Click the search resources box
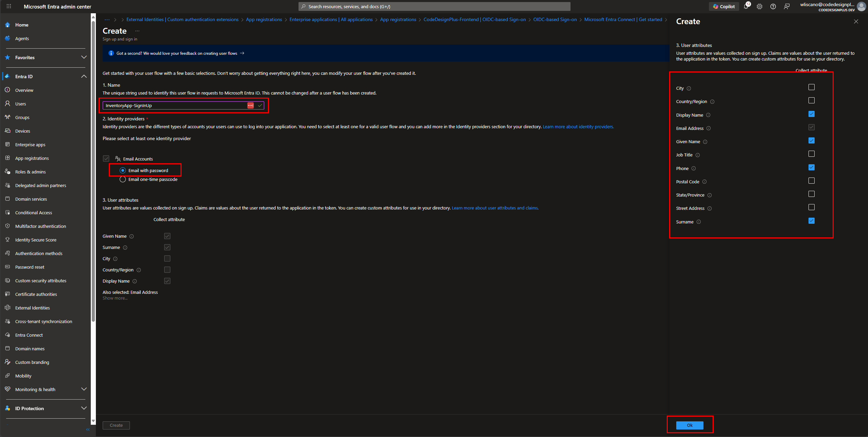Screen dimensions: 868x437 (x=434, y=6)
